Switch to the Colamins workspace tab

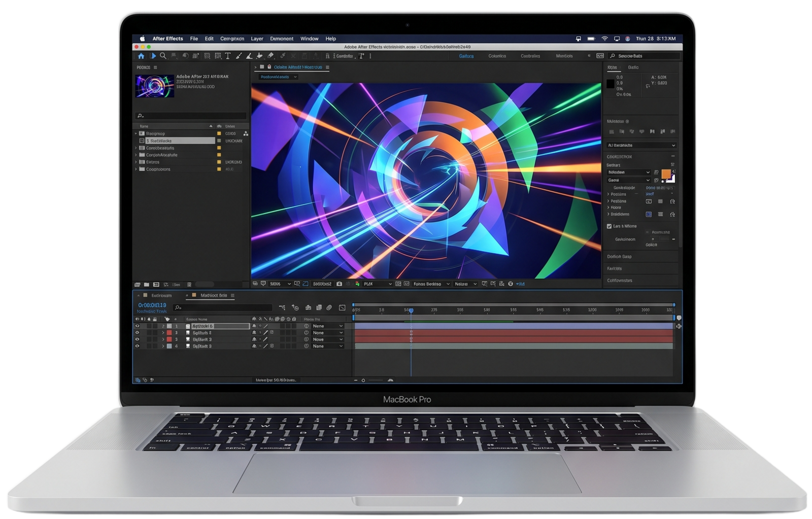click(497, 56)
